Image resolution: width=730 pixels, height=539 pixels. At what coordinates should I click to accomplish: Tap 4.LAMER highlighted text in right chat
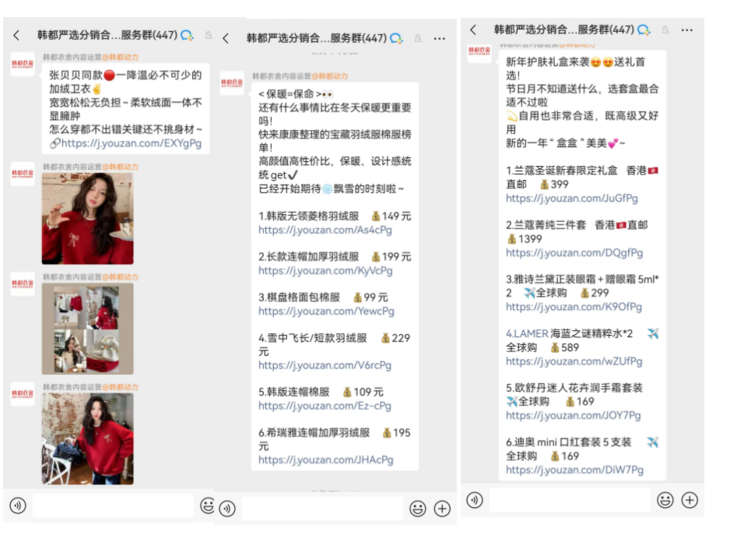527,334
